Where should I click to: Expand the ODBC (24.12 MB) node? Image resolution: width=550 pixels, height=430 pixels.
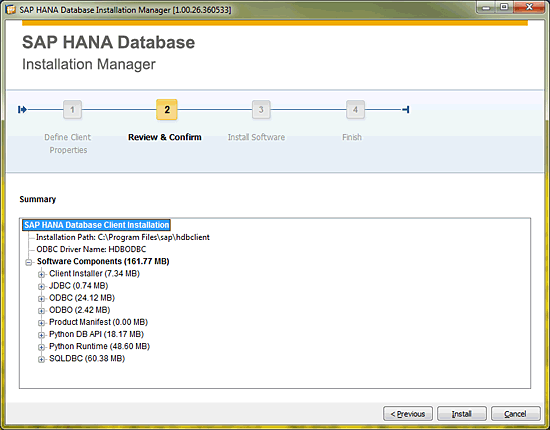coord(41,298)
